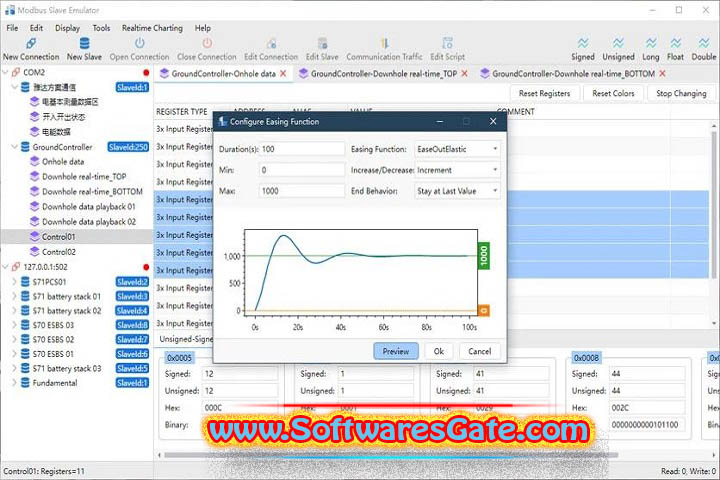Click the Duration(s) input field
This screenshot has width=720, height=480.
tap(302, 149)
